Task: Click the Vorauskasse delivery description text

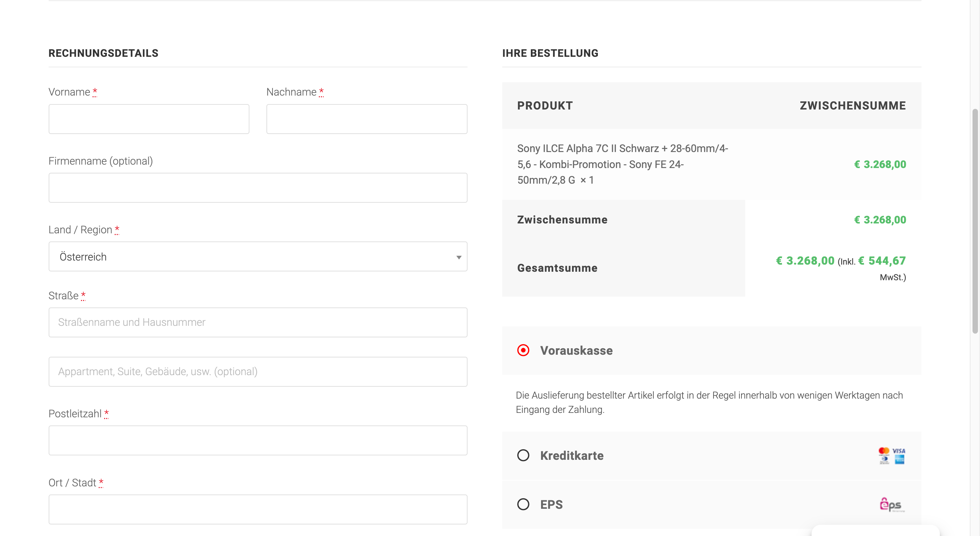Action: (709, 402)
